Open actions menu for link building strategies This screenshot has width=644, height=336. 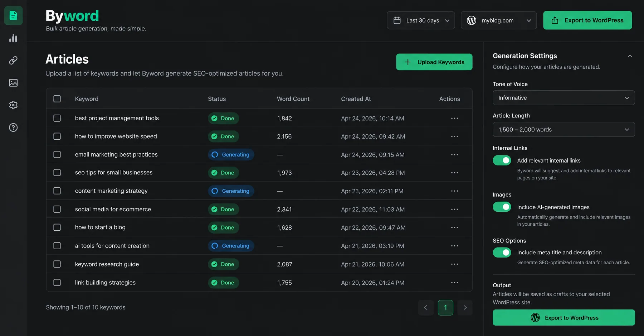(x=454, y=283)
